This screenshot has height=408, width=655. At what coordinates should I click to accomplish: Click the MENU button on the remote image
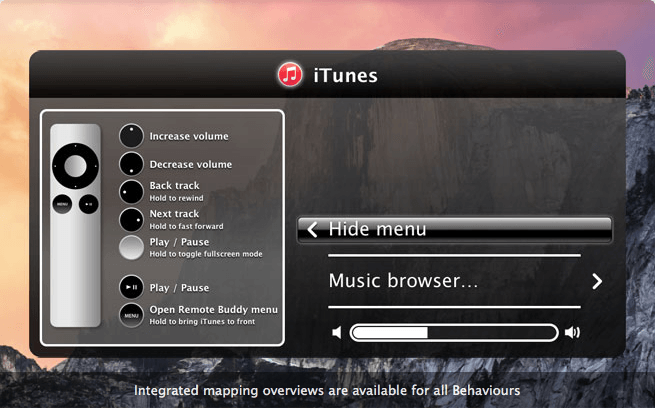point(62,204)
